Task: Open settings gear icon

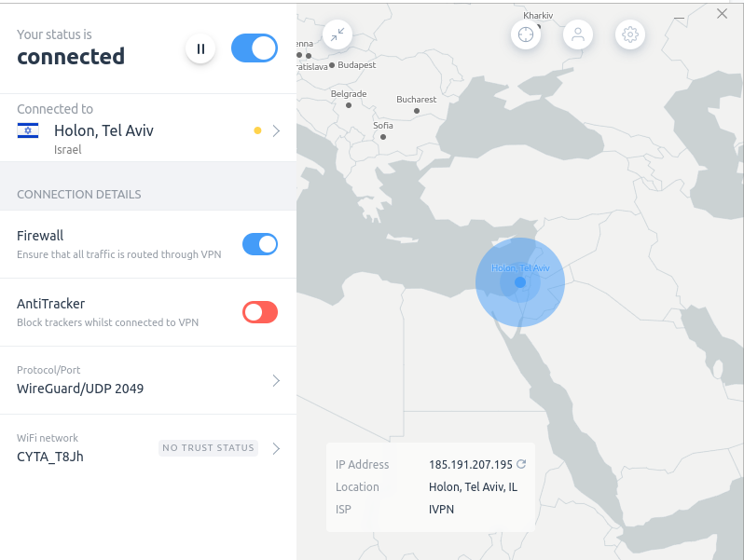Action: tap(630, 34)
